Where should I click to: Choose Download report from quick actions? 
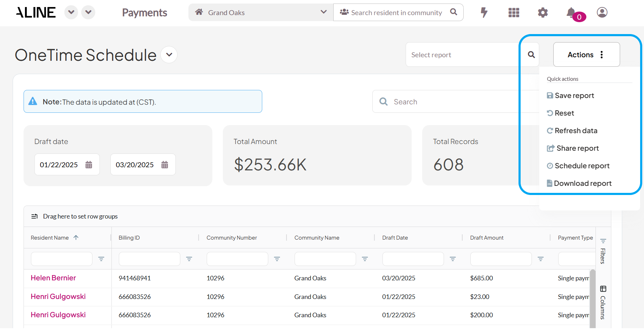point(579,183)
